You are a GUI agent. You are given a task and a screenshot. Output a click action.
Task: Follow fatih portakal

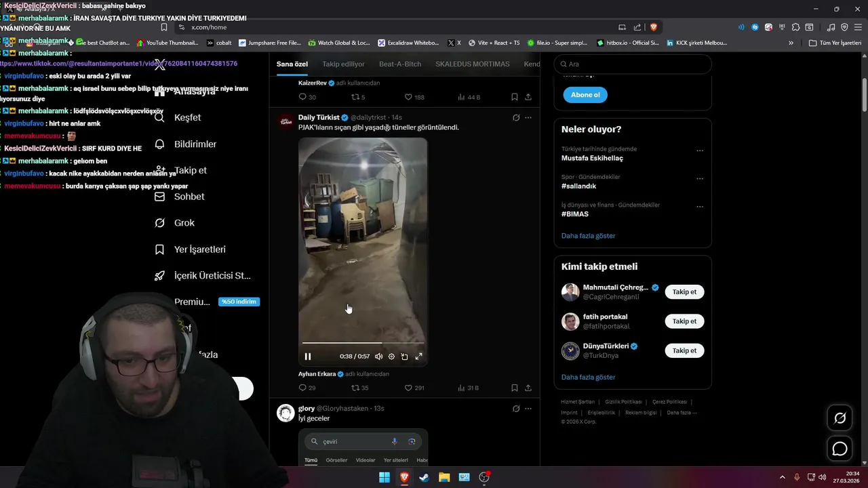tap(684, 321)
